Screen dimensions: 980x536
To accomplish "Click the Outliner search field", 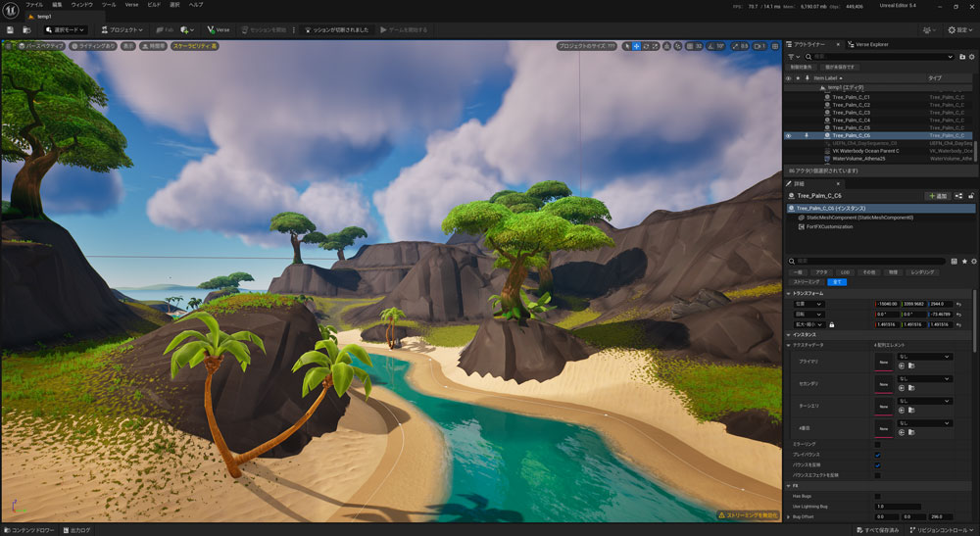I will pos(879,57).
